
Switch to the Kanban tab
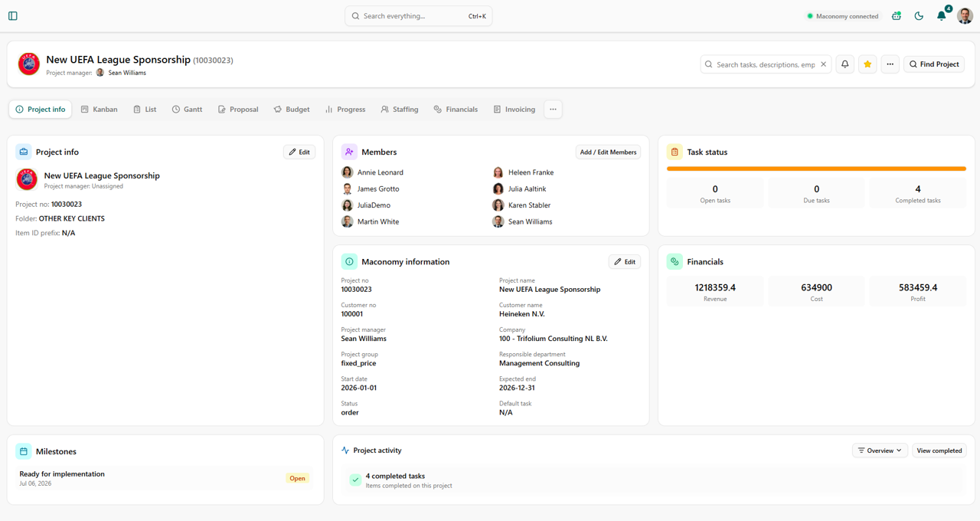coord(99,110)
